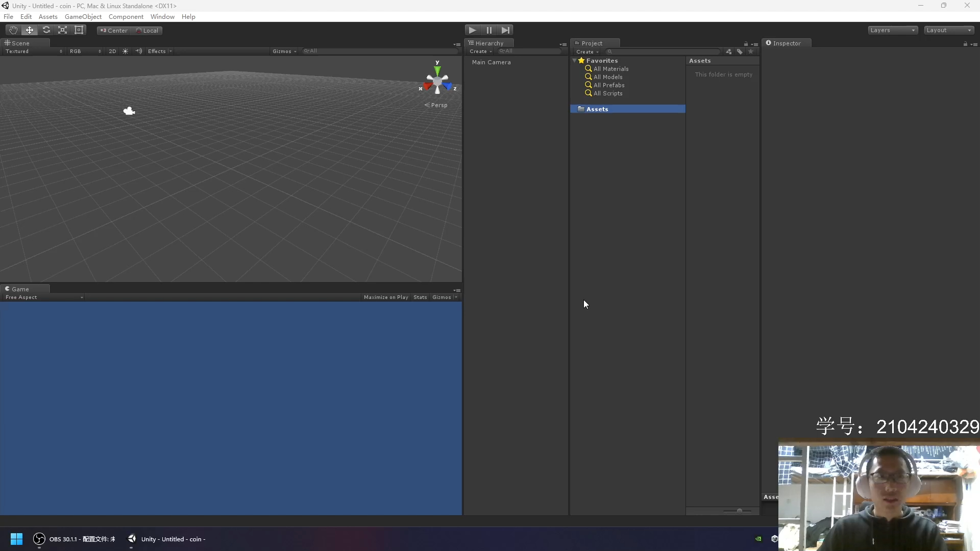This screenshot has height=551, width=980.
Task: Click the Step frame button
Action: coord(505,30)
